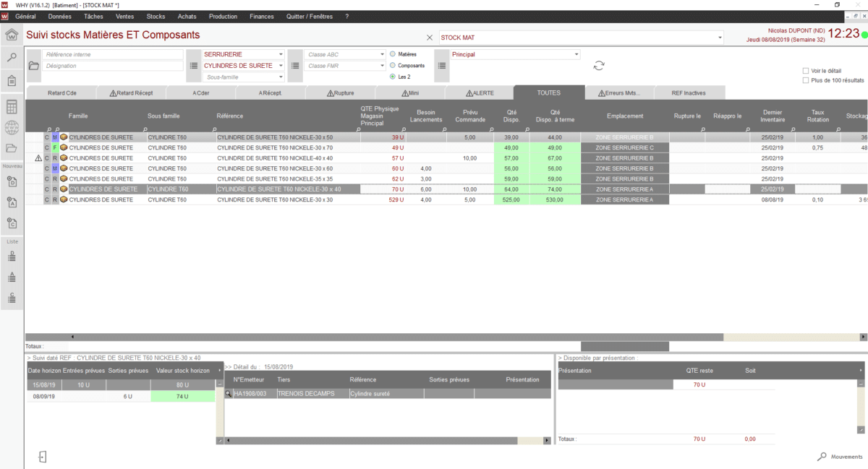Screen dimensions: 868x469
Task: Type in the Référence interne field
Action: click(112, 54)
